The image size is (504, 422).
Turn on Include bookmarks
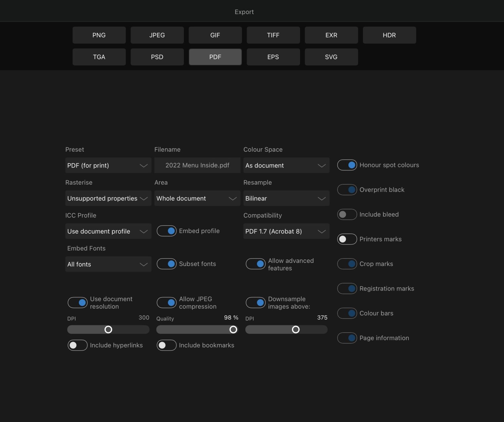pyautogui.click(x=167, y=345)
